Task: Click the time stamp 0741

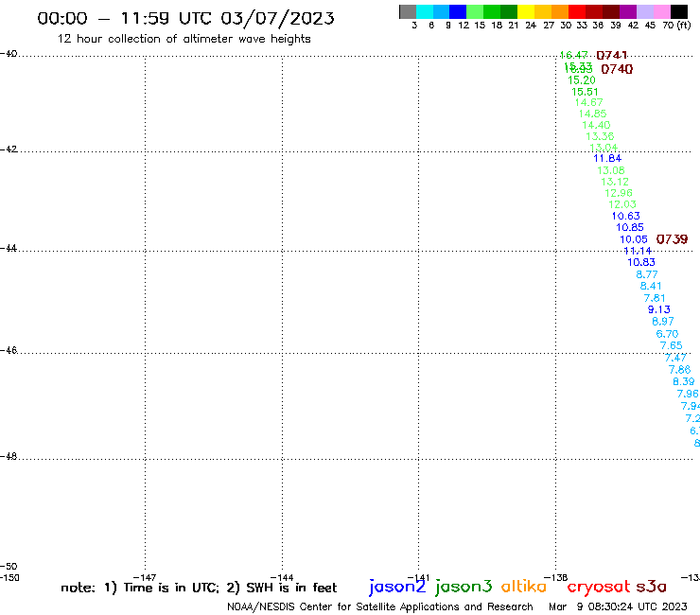Action: tap(612, 56)
